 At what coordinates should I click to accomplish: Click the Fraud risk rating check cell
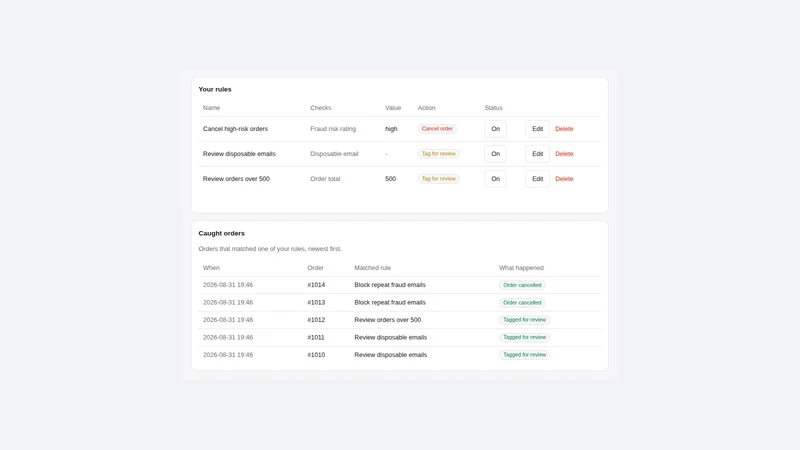(x=333, y=129)
